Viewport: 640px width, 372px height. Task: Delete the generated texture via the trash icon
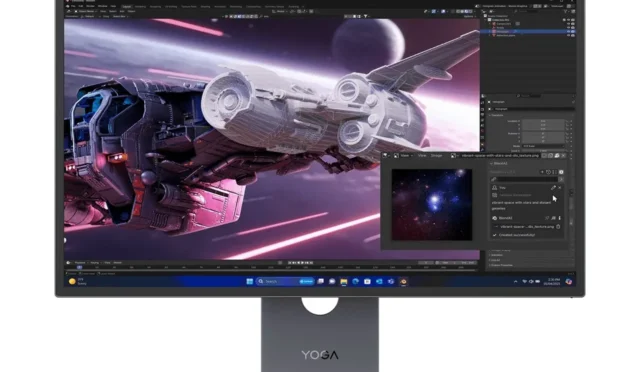coord(558,227)
